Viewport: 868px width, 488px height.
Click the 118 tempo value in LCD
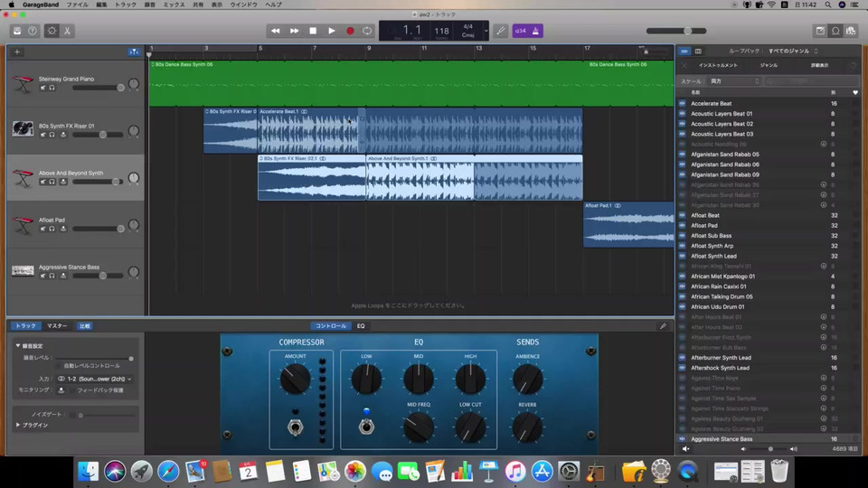(441, 31)
